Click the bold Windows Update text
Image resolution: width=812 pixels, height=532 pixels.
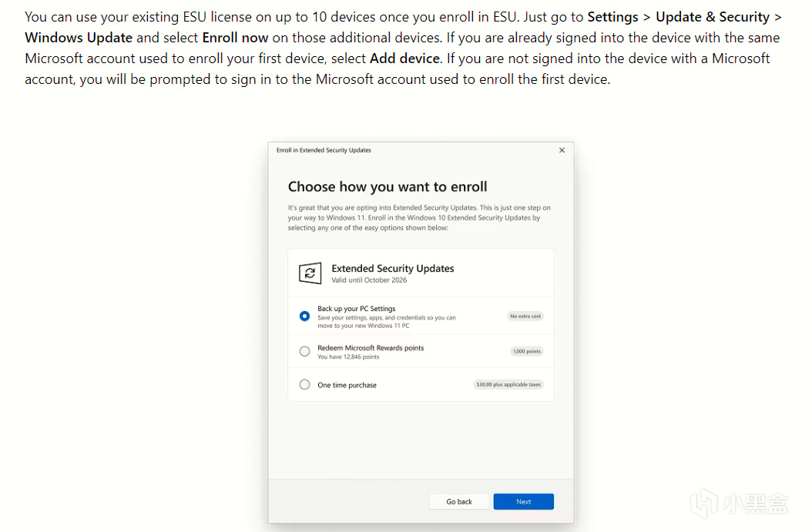[79, 38]
